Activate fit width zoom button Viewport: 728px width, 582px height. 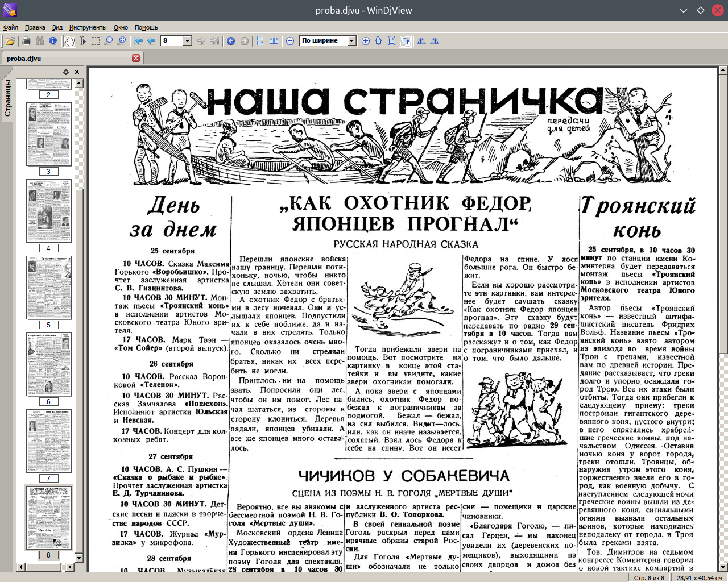(405, 41)
